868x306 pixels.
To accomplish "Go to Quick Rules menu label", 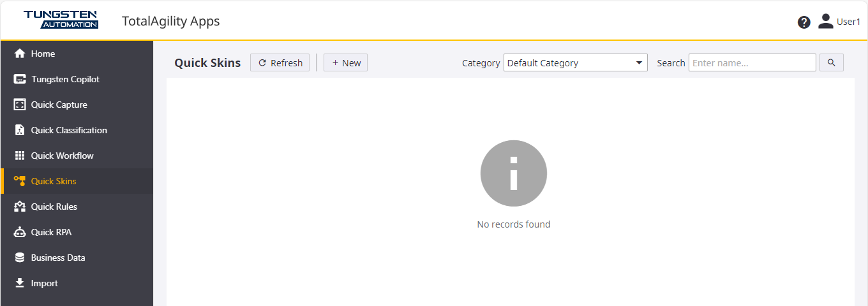I will click(x=54, y=207).
